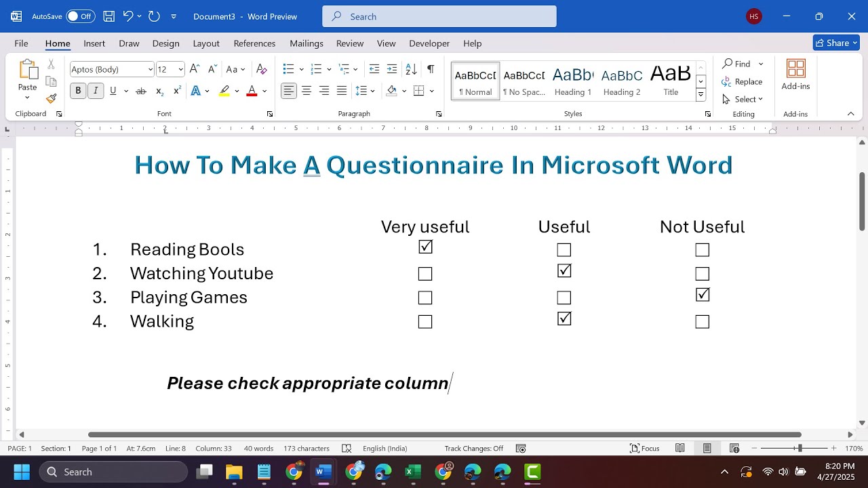868x488 pixels.
Task: Click the Share button
Action: (x=836, y=43)
